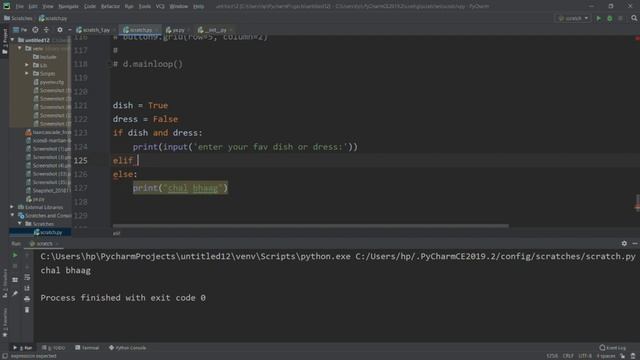Viewport: 640px width, 360px height.
Task: Open the TODO tool window
Action: click(53, 348)
